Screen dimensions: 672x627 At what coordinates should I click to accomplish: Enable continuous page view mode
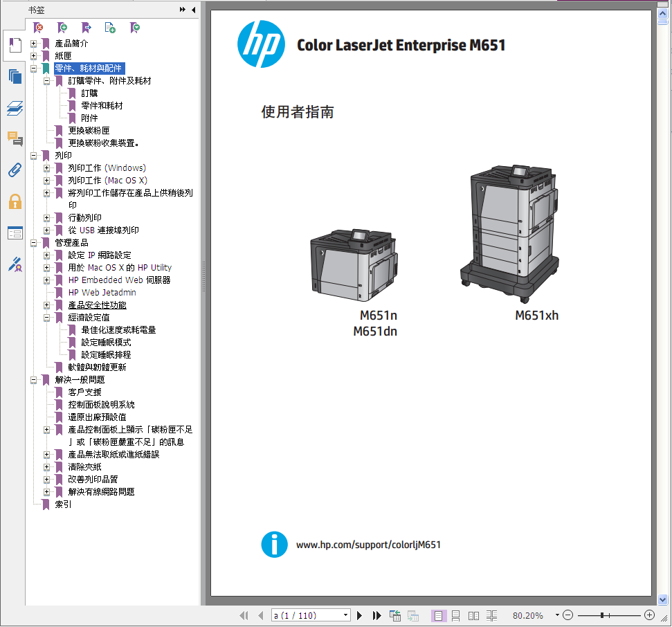(455, 616)
